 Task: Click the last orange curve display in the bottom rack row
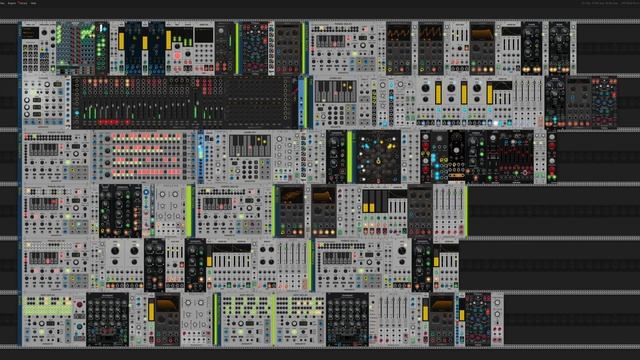click(x=442, y=304)
